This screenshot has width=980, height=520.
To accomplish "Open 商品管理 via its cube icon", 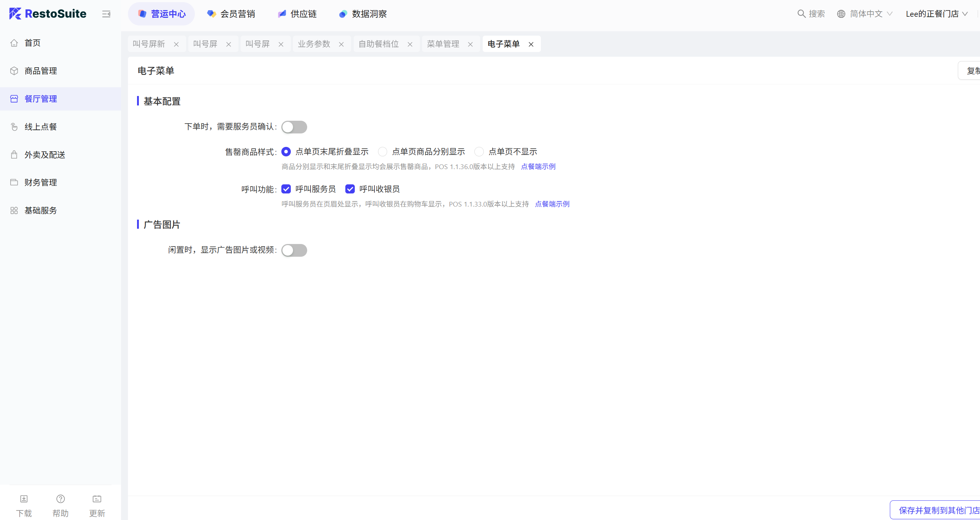I will (x=14, y=71).
